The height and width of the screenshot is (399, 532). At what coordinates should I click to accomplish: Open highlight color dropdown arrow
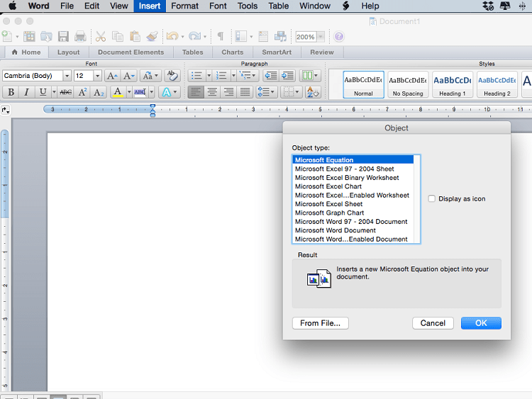tap(152, 92)
